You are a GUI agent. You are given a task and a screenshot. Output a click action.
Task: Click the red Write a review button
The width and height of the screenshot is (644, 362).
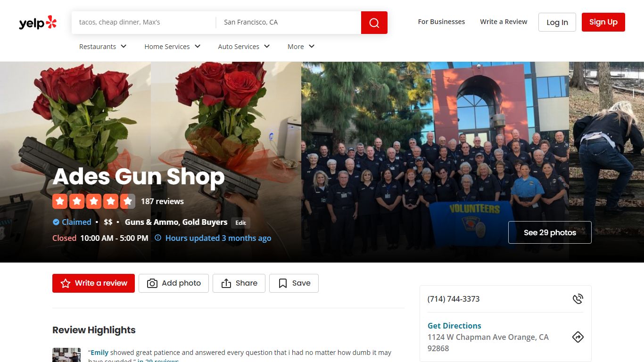(93, 283)
